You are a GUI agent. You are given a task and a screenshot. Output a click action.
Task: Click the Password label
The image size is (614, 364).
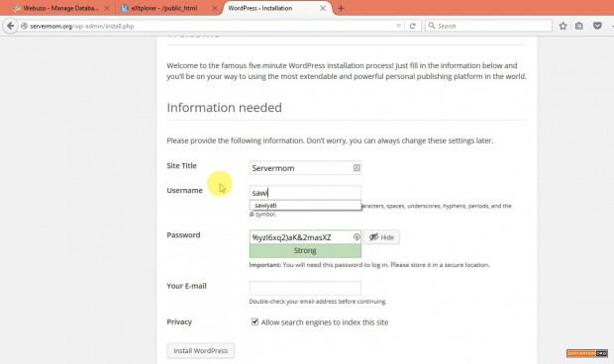coord(183,235)
